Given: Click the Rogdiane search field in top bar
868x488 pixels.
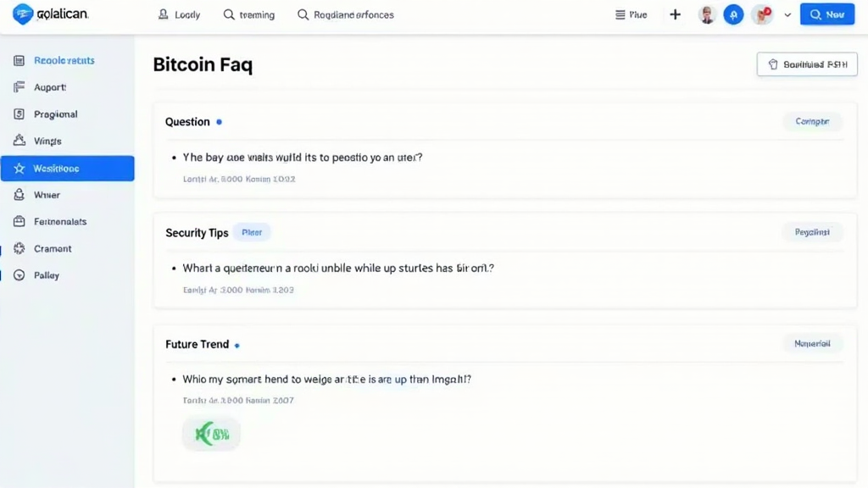Looking at the screenshot, I should click(346, 14).
